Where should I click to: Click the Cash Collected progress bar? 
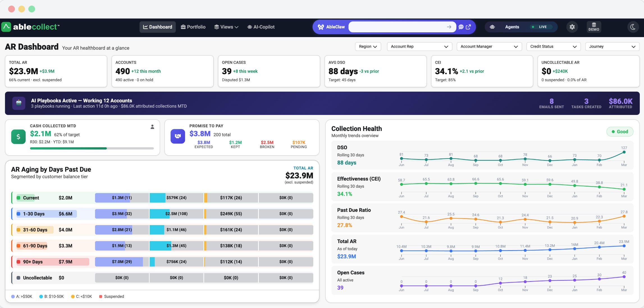[92, 148]
